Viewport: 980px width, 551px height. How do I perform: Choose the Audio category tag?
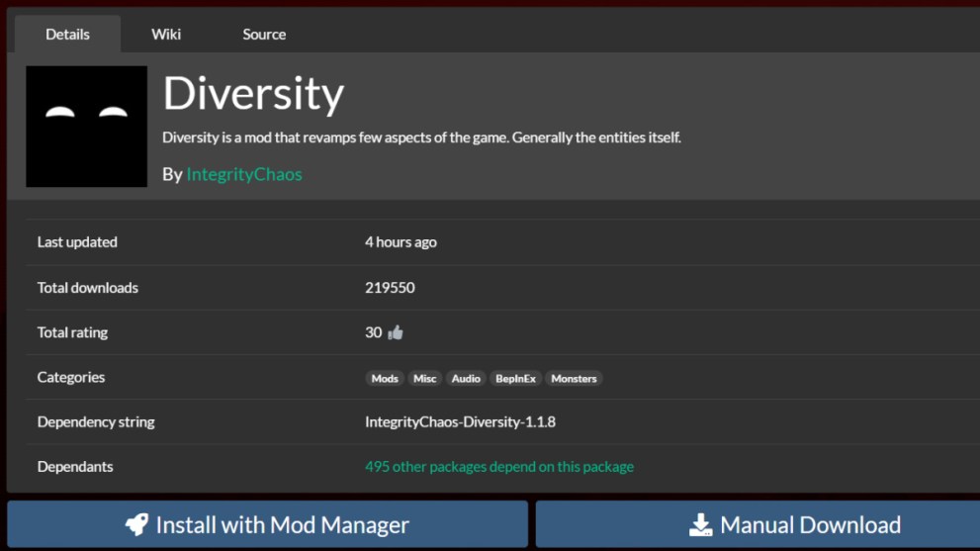point(466,378)
